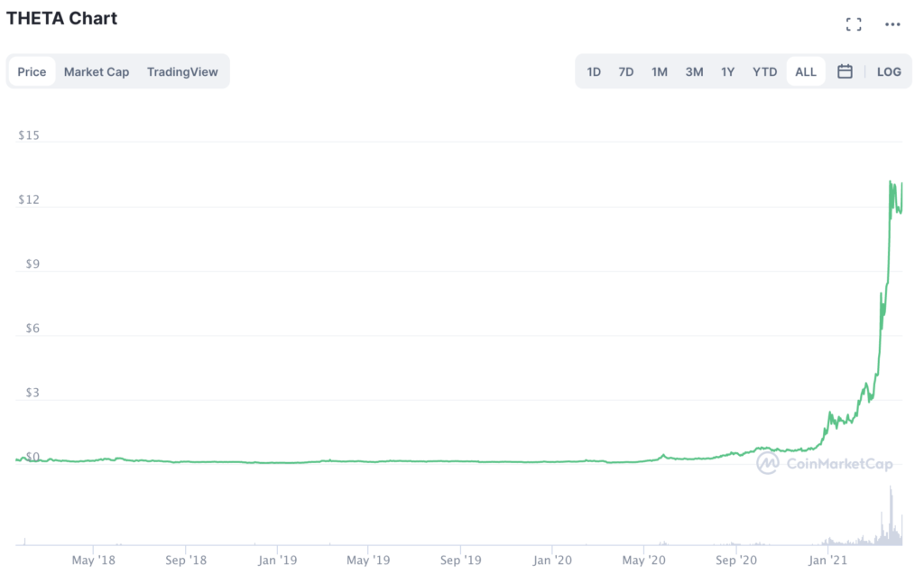Select the 1Y time range
The image size is (924, 575).
coord(728,71)
